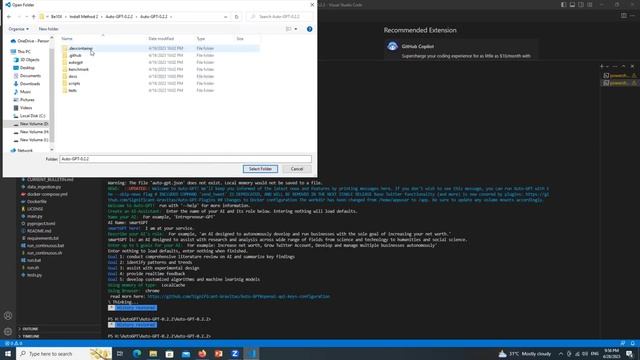This screenshot has width=640, height=360.
Task: Sort by Name column header
Action: point(67,38)
